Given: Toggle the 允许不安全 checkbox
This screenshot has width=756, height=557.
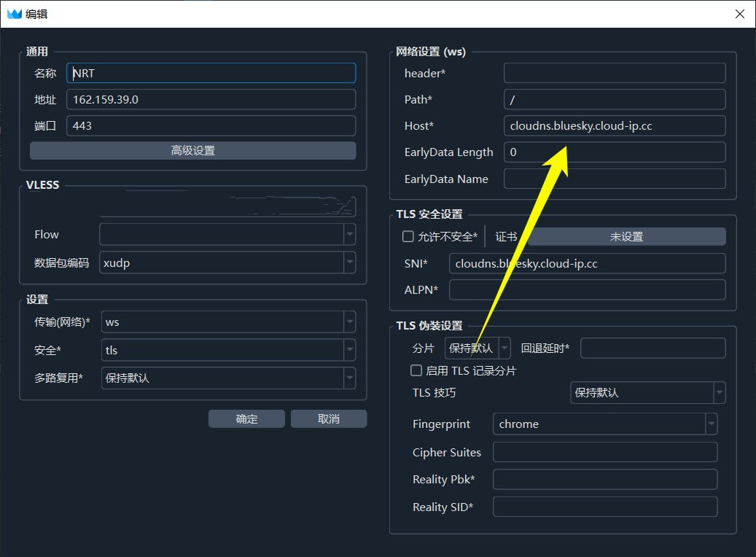Looking at the screenshot, I should 408,236.
